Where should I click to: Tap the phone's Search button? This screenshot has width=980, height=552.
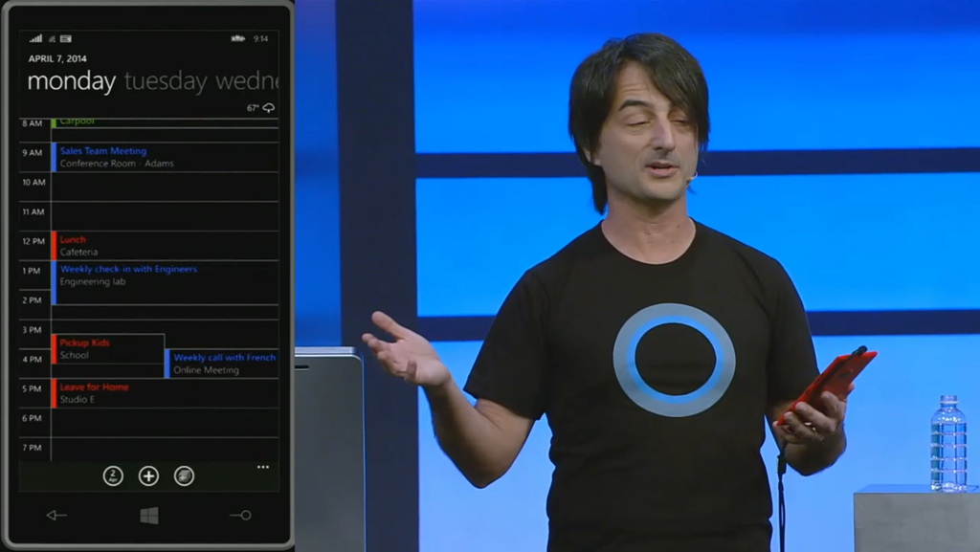240,515
